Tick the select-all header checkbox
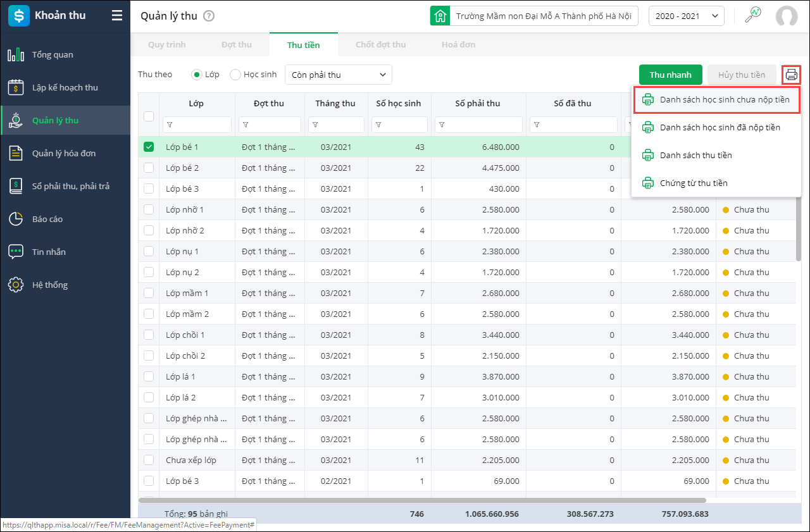Image resolution: width=810 pixels, height=532 pixels. tap(149, 116)
